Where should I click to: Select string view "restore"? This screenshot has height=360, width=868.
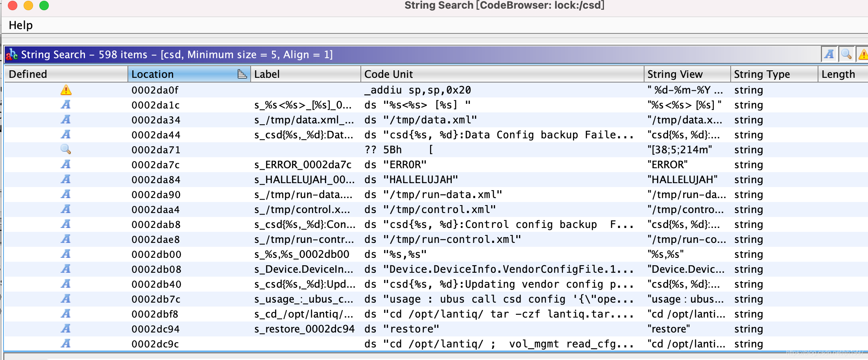[x=669, y=329]
